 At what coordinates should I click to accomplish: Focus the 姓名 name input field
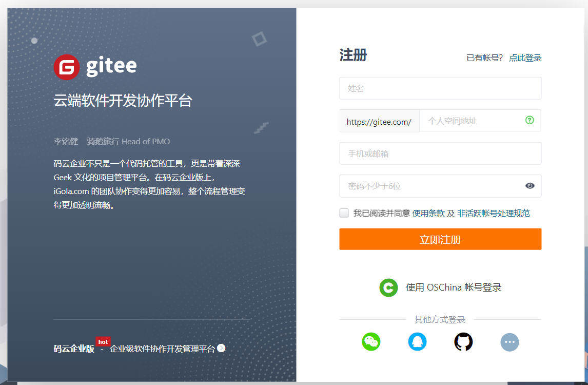[x=440, y=88]
